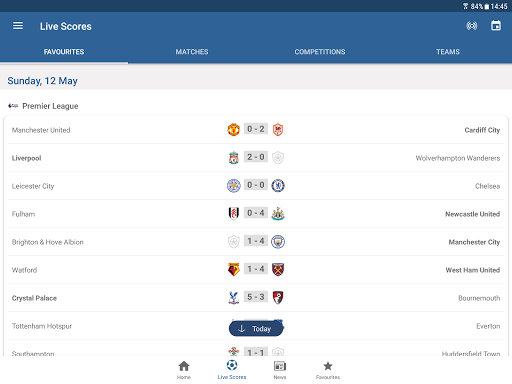
Task: Open the hamburger navigation menu
Action: coord(18,26)
